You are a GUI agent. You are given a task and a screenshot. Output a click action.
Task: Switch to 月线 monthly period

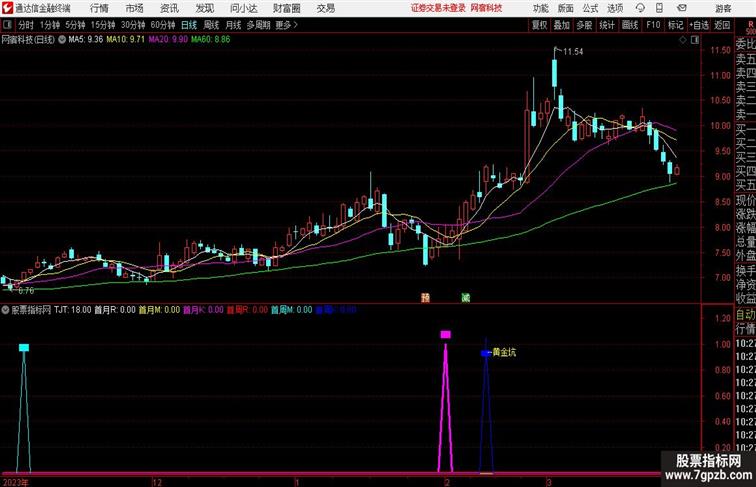point(233,25)
